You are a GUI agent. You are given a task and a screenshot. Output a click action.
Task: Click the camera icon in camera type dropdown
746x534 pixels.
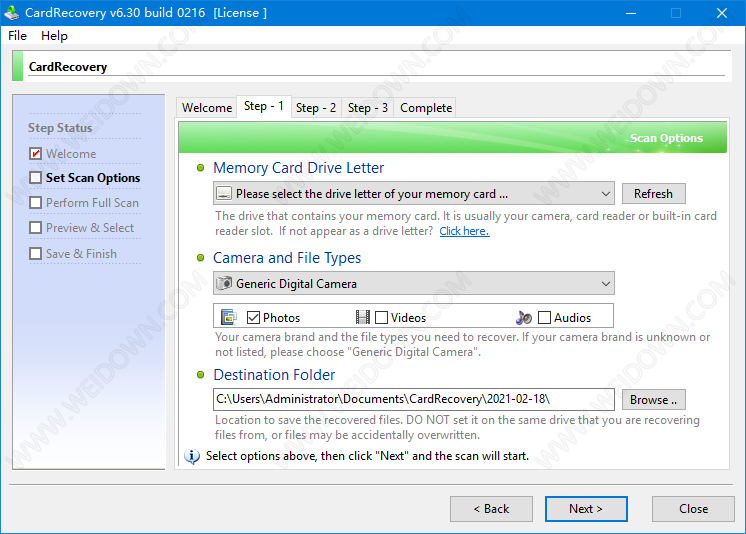[x=224, y=284]
